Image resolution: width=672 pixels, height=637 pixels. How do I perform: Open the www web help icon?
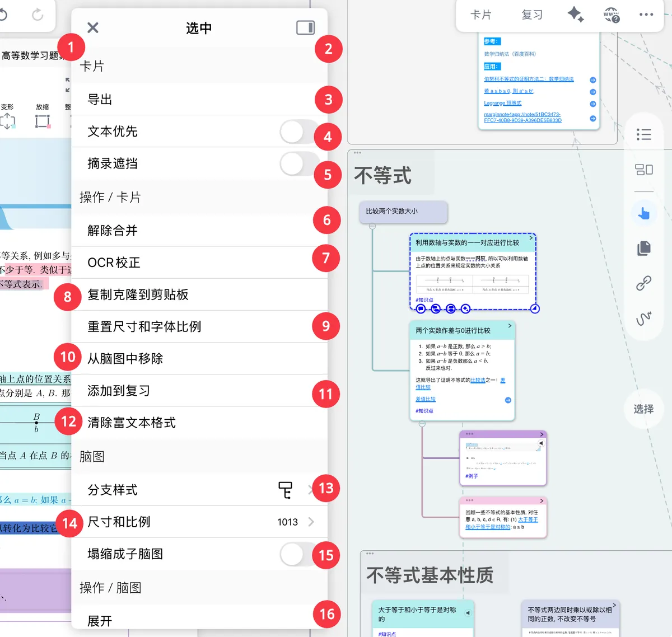pos(612,15)
